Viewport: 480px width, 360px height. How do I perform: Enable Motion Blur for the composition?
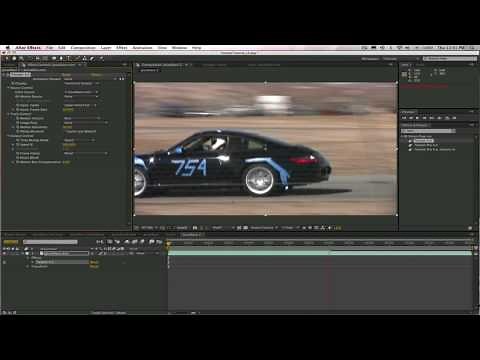[x=143, y=242]
